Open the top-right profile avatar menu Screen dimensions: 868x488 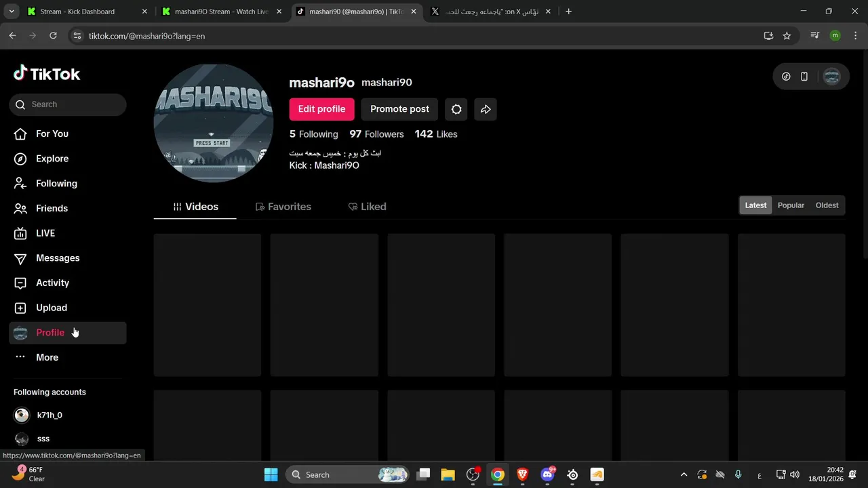coord(831,77)
